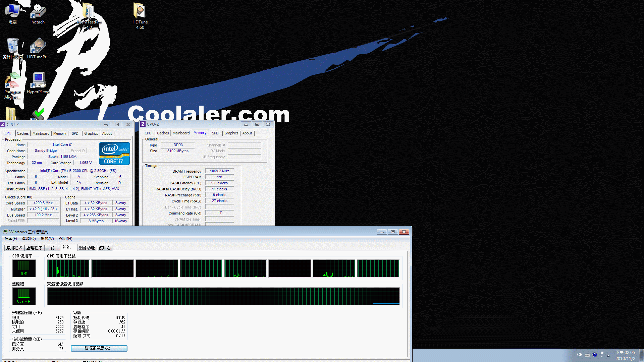Show hidden tray icons arrow
The height and width of the screenshot is (362, 644).
(x=608, y=356)
